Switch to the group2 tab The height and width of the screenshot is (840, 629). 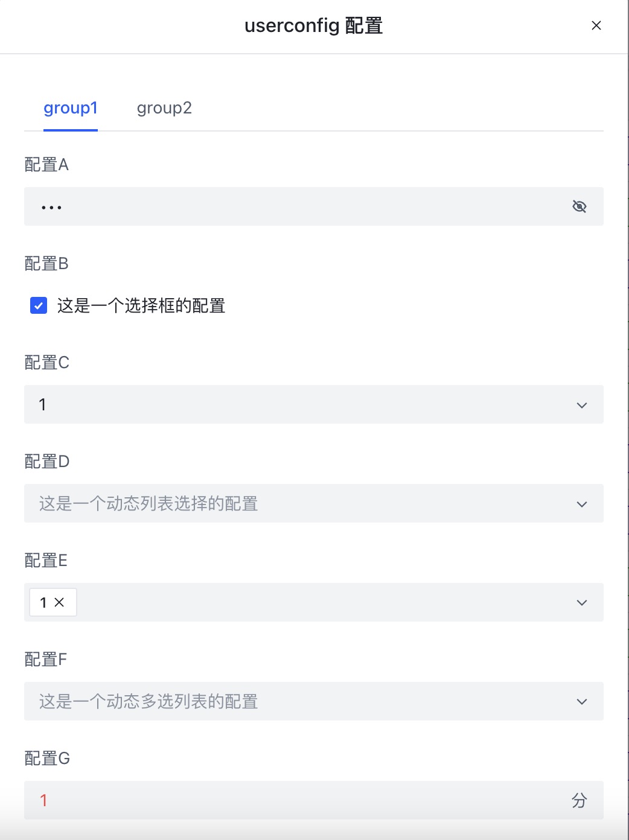click(164, 108)
